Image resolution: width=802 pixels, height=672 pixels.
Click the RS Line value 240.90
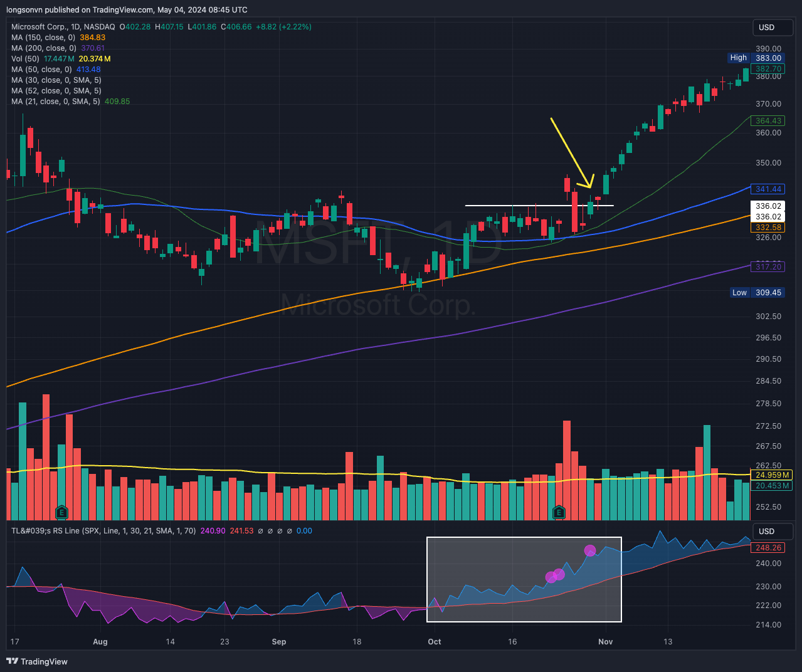pyautogui.click(x=213, y=531)
